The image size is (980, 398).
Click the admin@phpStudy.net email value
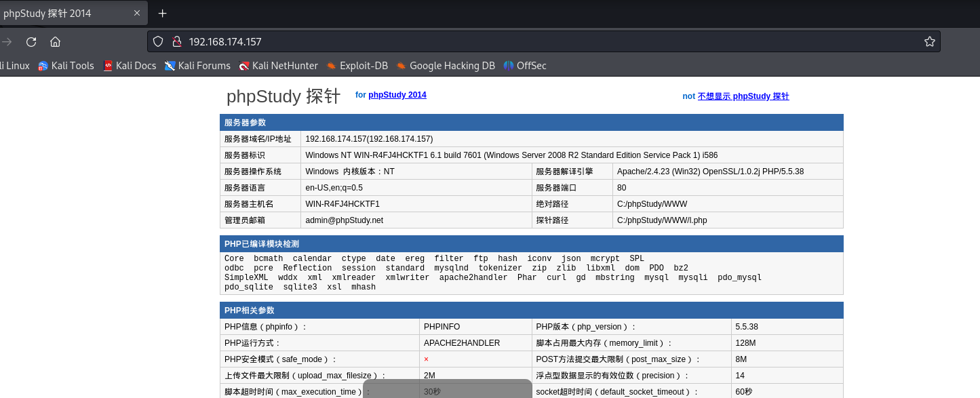pyautogui.click(x=344, y=220)
